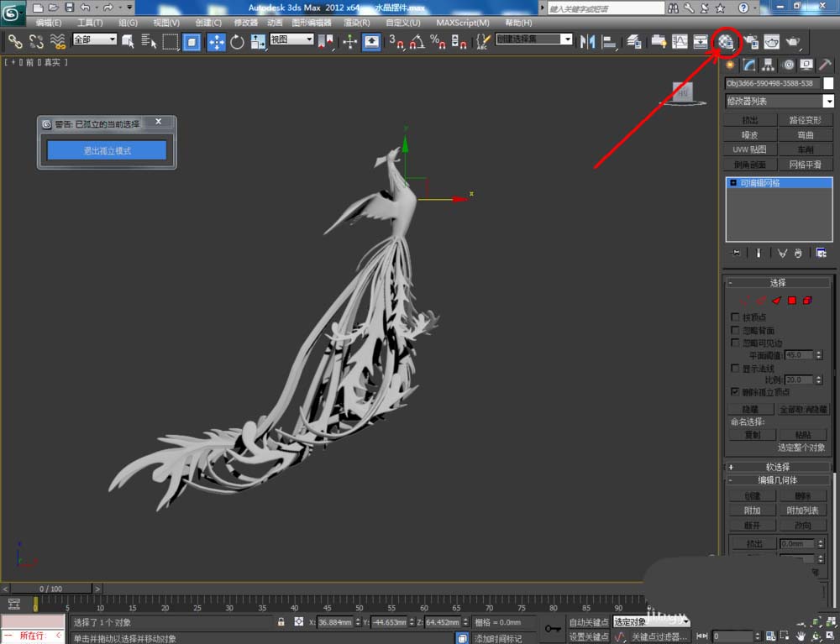Activate the Select and Scale tool
This screenshot has height=644, width=840.
click(258, 42)
